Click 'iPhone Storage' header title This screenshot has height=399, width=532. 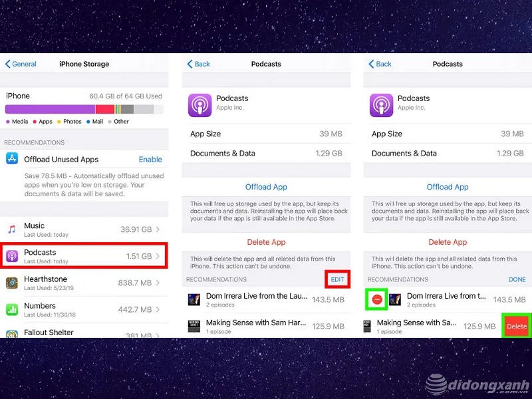84,64
